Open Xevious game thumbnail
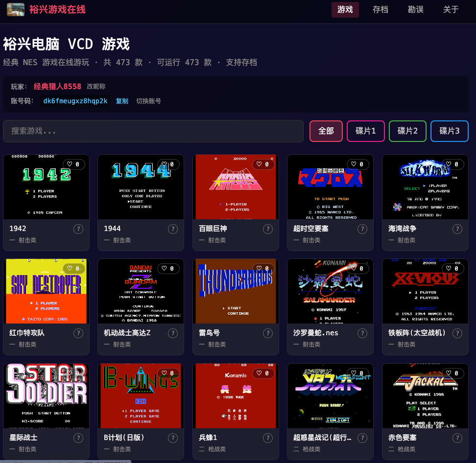This screenshot has height=463, width=476. [x=425, y=291]
